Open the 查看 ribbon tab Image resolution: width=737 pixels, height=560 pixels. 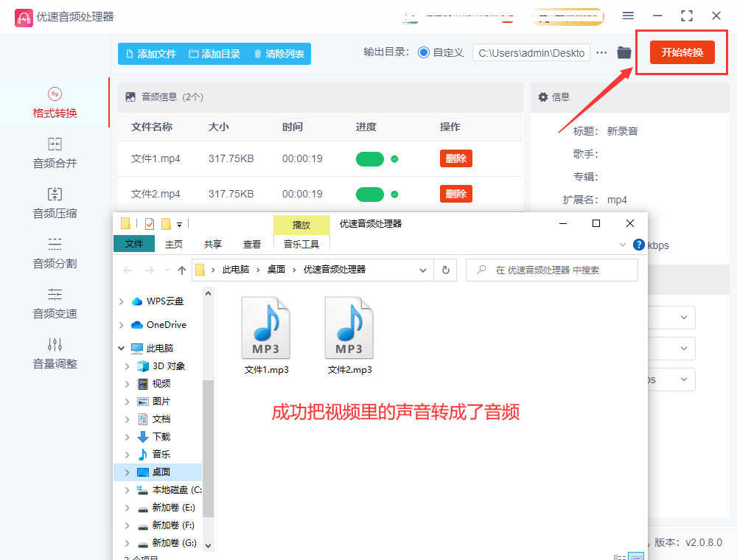(x=252, y=245)
